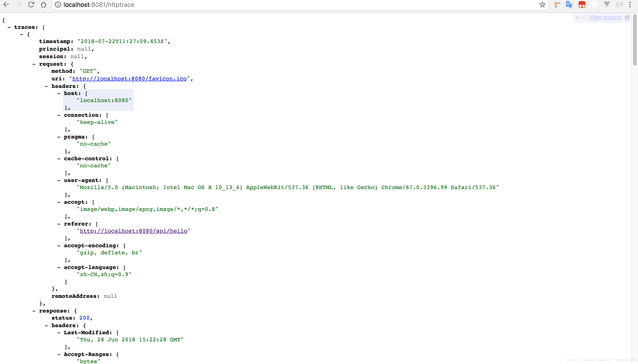Collapse the referer header array

[59, 224]
